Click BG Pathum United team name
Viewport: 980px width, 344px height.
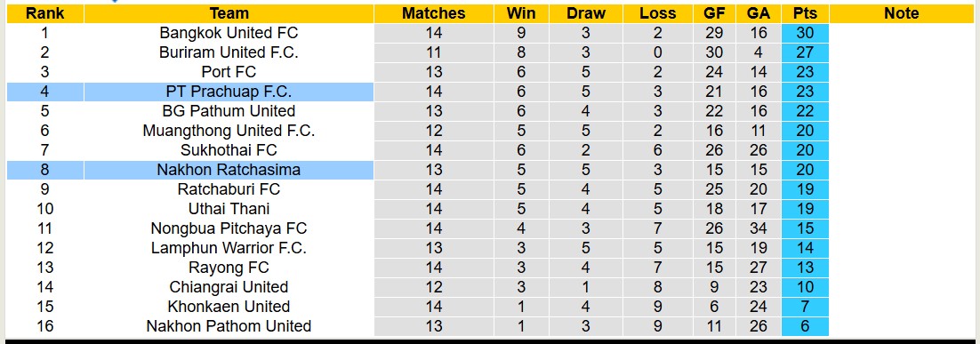tap(229, 111)
